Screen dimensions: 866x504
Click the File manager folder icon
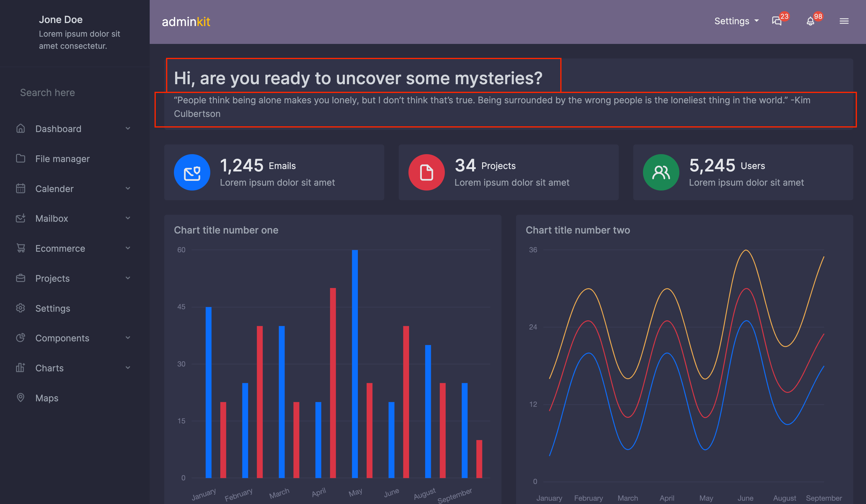[x=21, y=158]
